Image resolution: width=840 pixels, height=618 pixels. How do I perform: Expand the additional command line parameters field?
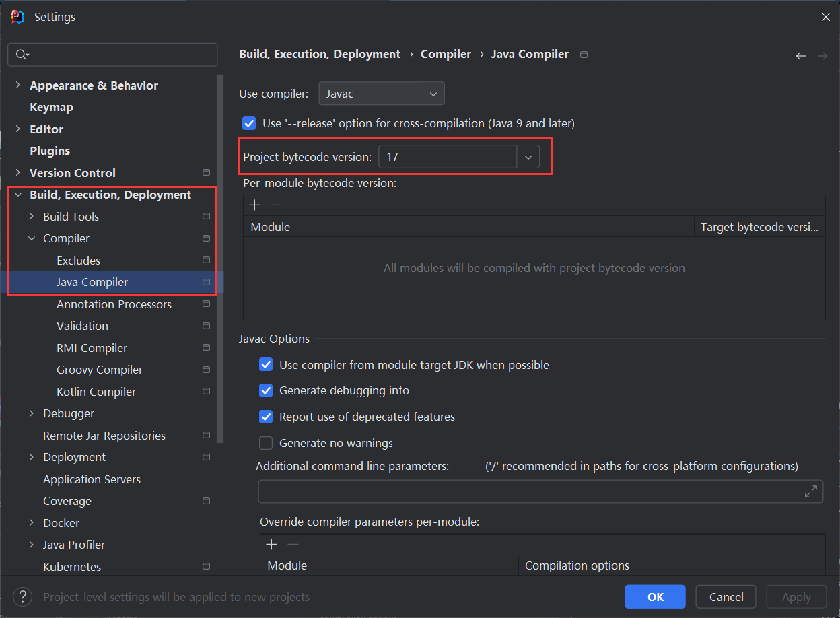point(811,491)
